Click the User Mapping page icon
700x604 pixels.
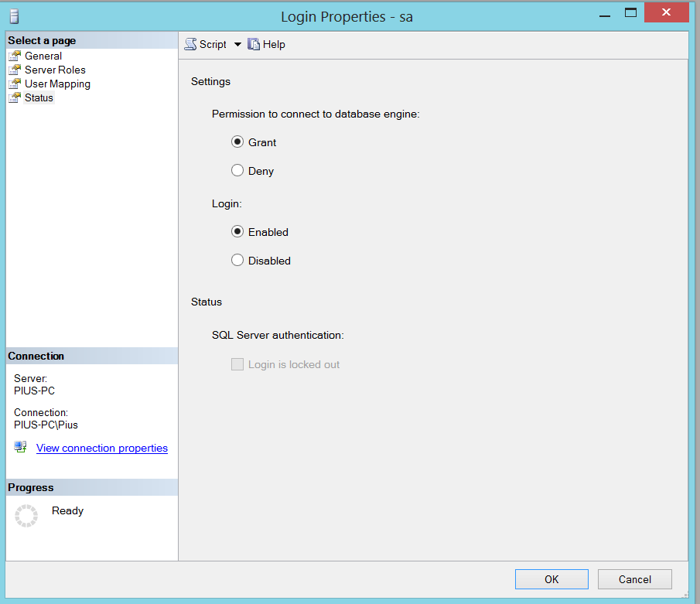coord(15,84)
